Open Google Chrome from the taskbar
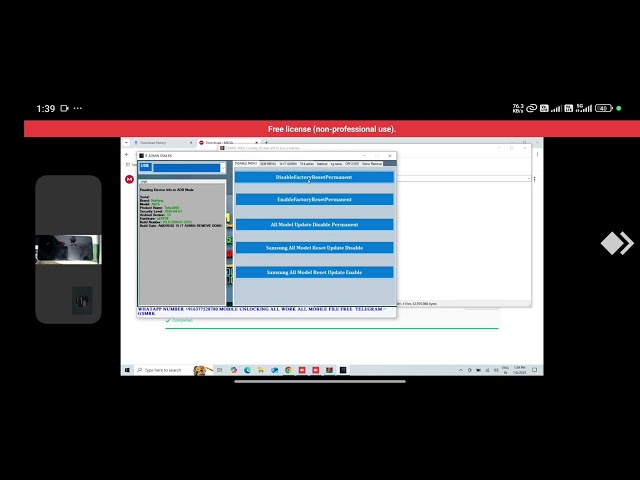The width and height of the screenshot is (640, 480). pyautogui.click(x=289, y=370)
